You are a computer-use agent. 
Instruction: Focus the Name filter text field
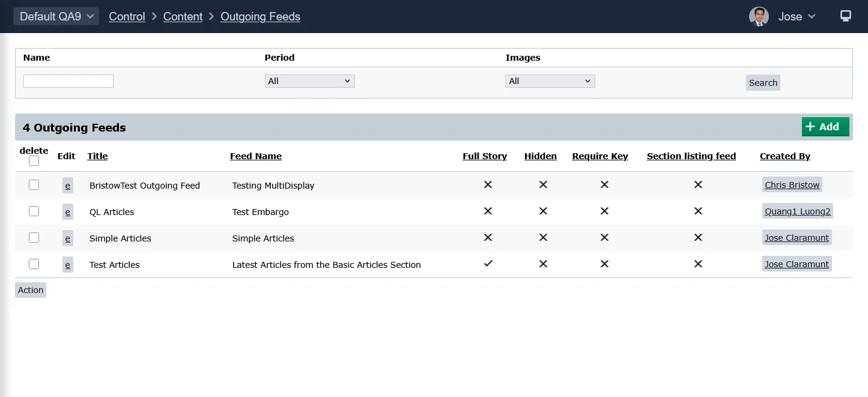[68, 81]
